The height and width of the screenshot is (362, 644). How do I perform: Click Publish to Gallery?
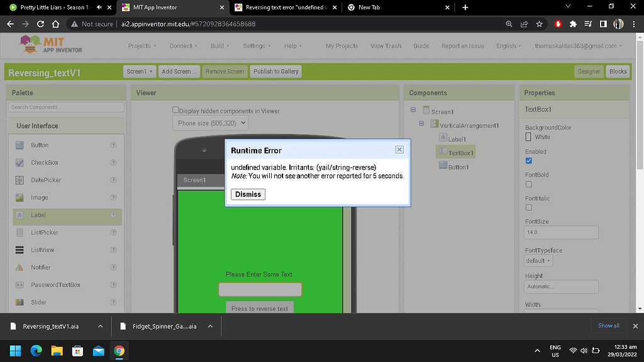(275, 71)
